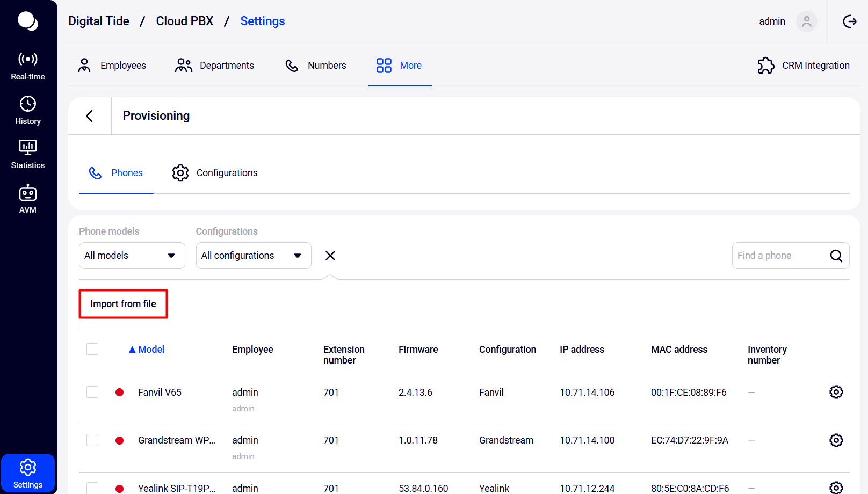Open settings gear for Fanvil V65 row
This screenshot has width=868, height=494.
pyautogui.click(x=836, y=393)
